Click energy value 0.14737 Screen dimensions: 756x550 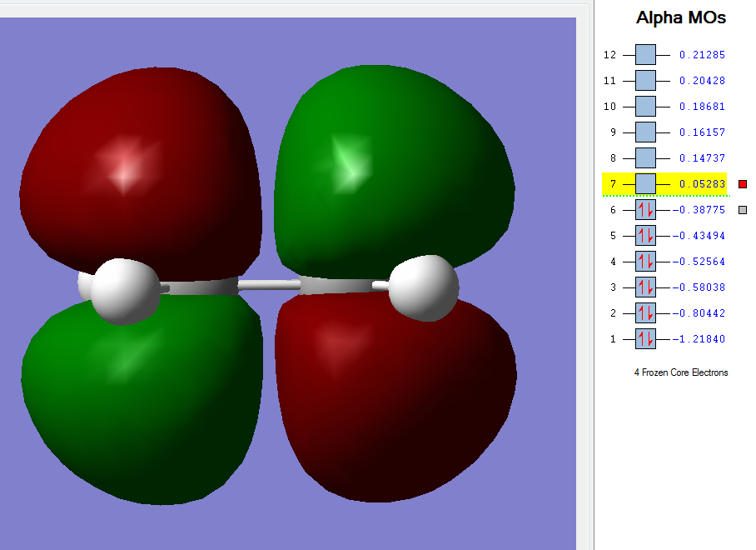(x=702, y=158)
